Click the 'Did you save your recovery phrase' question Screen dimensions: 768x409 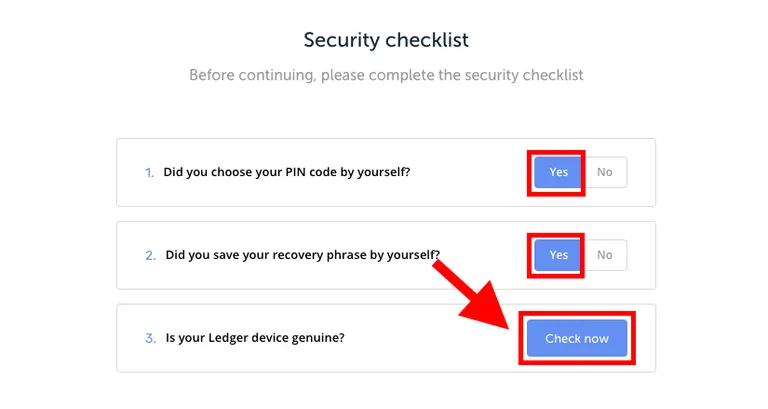click(x=303, y=255)
